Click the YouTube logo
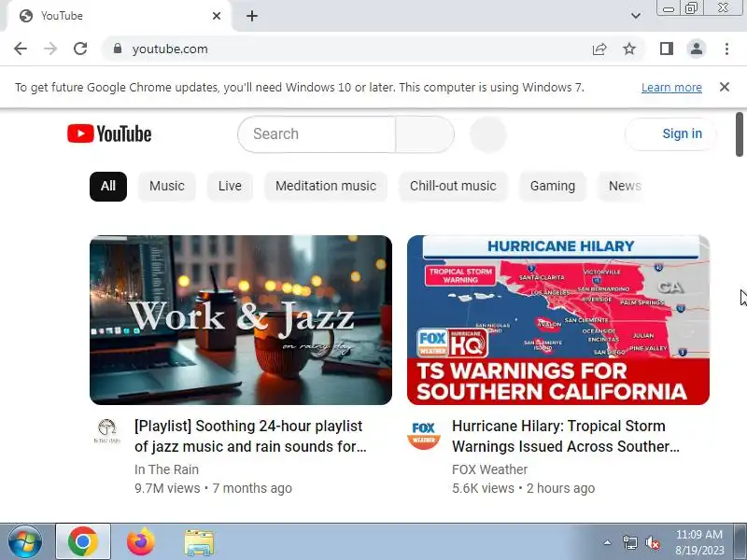 109,133
